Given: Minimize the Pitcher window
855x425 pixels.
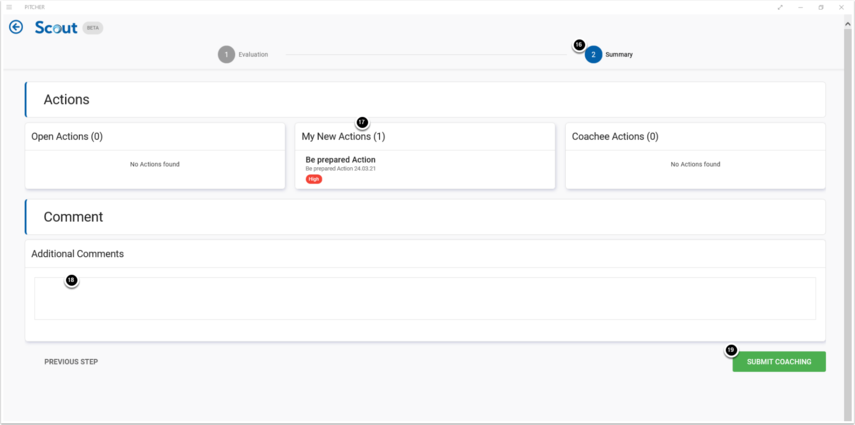Looking at the screenshot, I should (800, 7).
